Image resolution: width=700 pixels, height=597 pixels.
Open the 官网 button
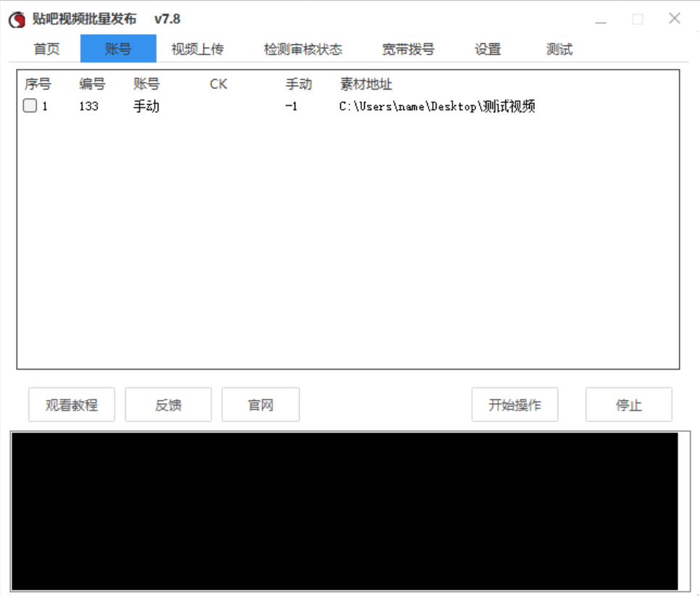click(x=261, y=405)
